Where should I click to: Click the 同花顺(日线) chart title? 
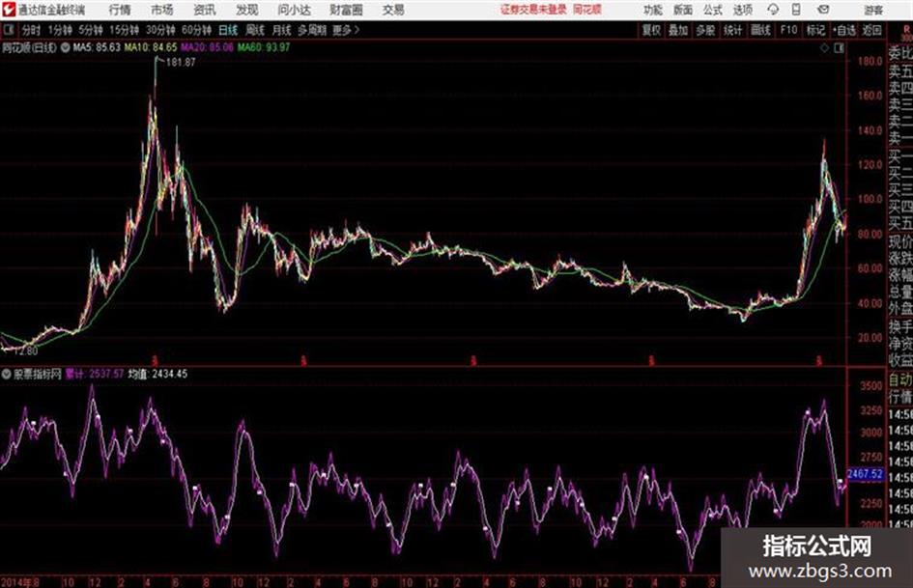click(29, 47)
